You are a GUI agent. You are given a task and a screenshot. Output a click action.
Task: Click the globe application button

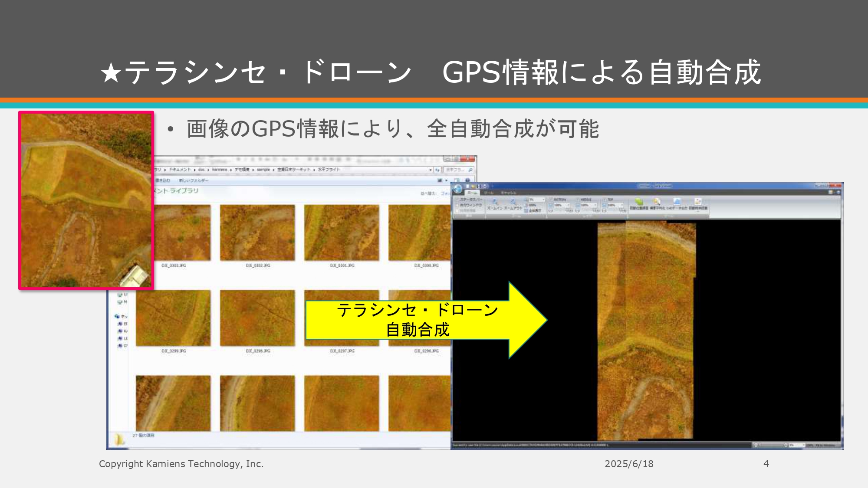point(458,189)
